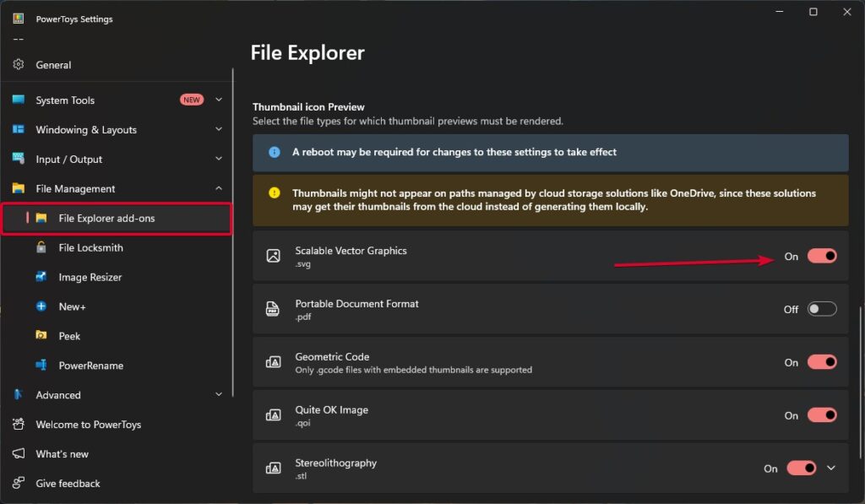Click the ".stl" extension label
The image size is (865, 504).
(301, 476)
